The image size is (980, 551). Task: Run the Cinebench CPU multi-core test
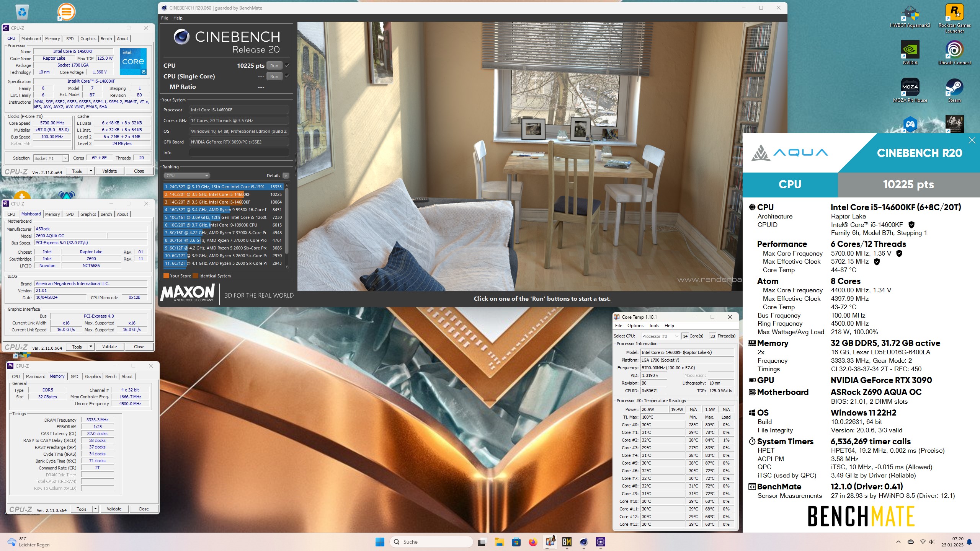[x=274, y=66]
